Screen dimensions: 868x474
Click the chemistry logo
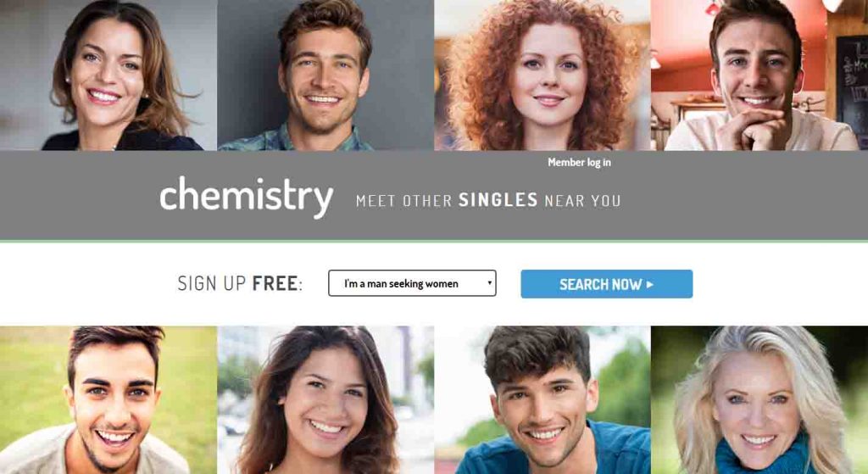click(x=247, y=197)
